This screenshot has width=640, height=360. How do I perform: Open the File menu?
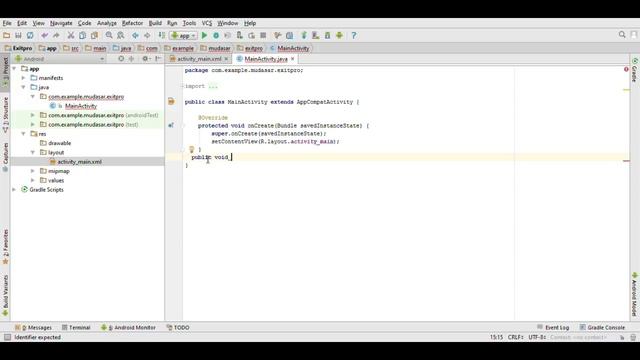point(7,23)
